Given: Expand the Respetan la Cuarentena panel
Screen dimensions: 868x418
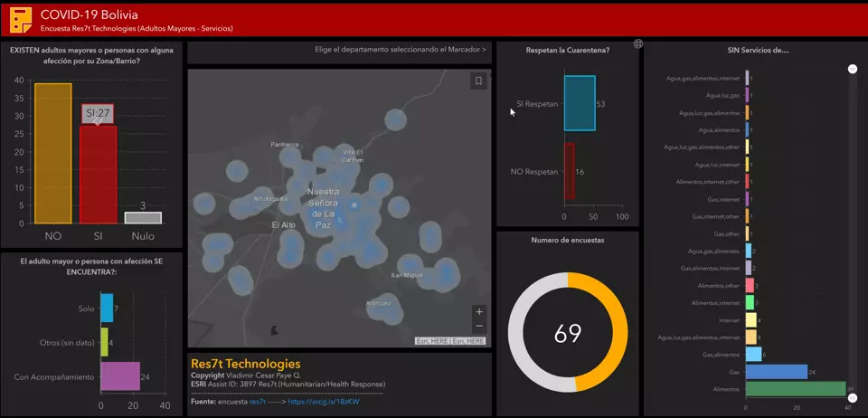Looking at the screenshot, I should (x=637, y=43).
